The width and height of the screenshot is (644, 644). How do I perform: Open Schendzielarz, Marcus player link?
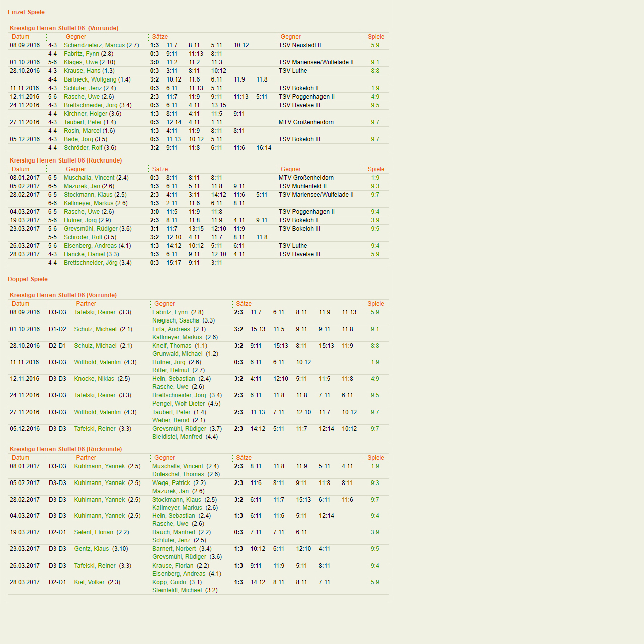[x=94, y=45]
